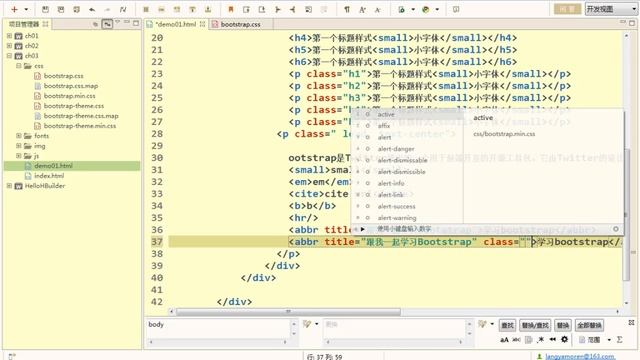This screenshot has width=640, height=360.
Task: Open the dropdown arrow beside New
Action: click(26, 9)
